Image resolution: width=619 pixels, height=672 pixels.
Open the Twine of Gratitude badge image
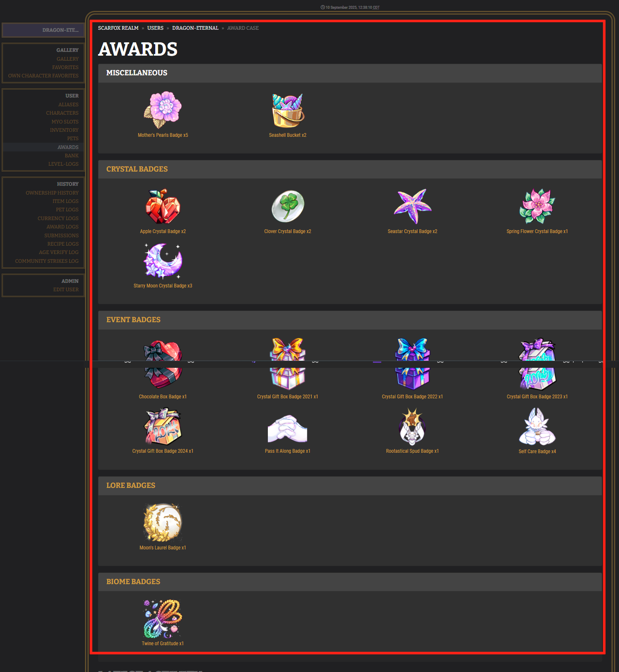(x=163, y=619)
